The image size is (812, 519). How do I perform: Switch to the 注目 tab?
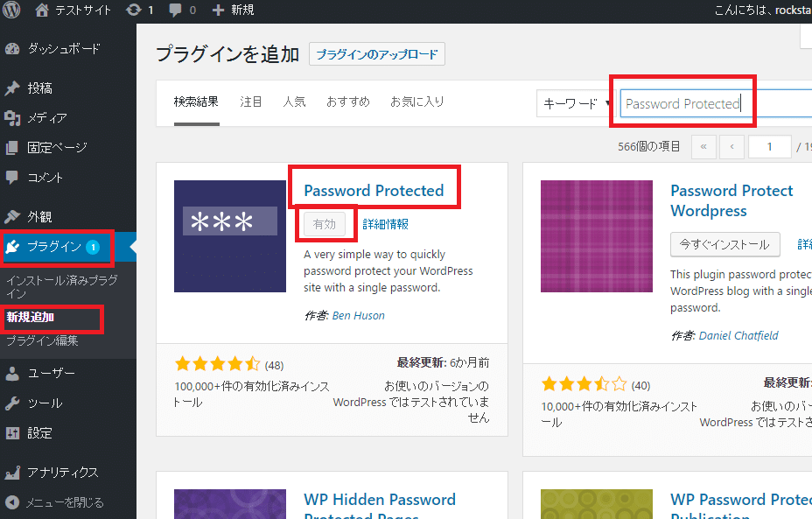tap(251, 102)
